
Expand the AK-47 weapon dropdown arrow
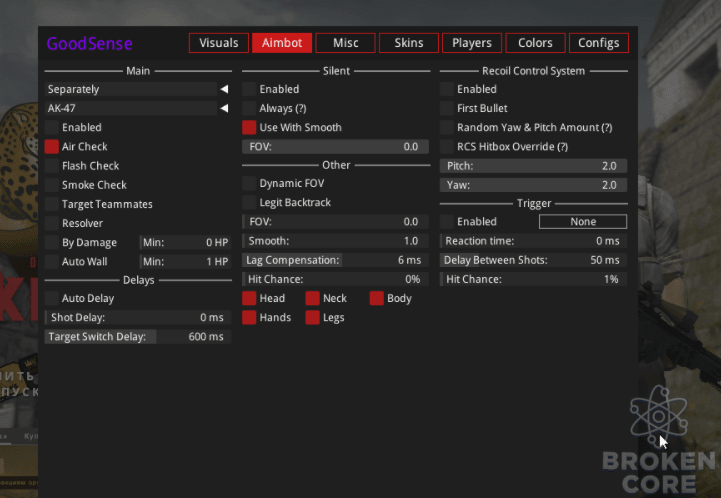pyautogui.click(x=224, y=108)
